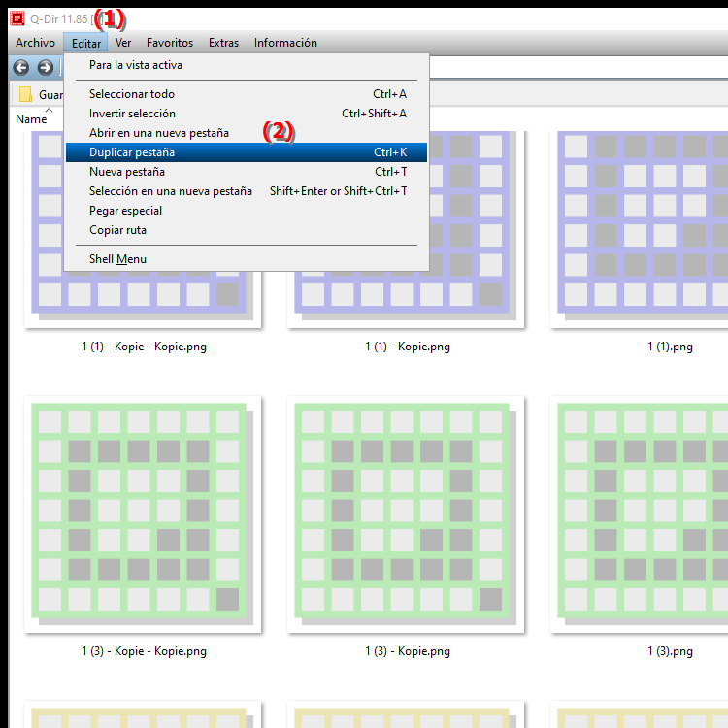Image resolution: width=728 pixels, height=728 pixels.
Task: Select green thumbnail 1 (3) - Kopie - Kopie.png
Action: 143,514
